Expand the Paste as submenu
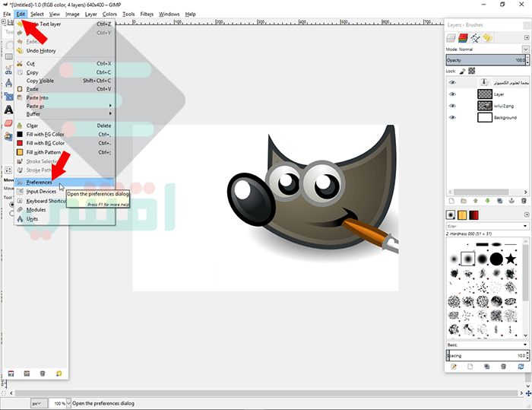The width and height of the screenshot is (532, 410). point(65,106)
